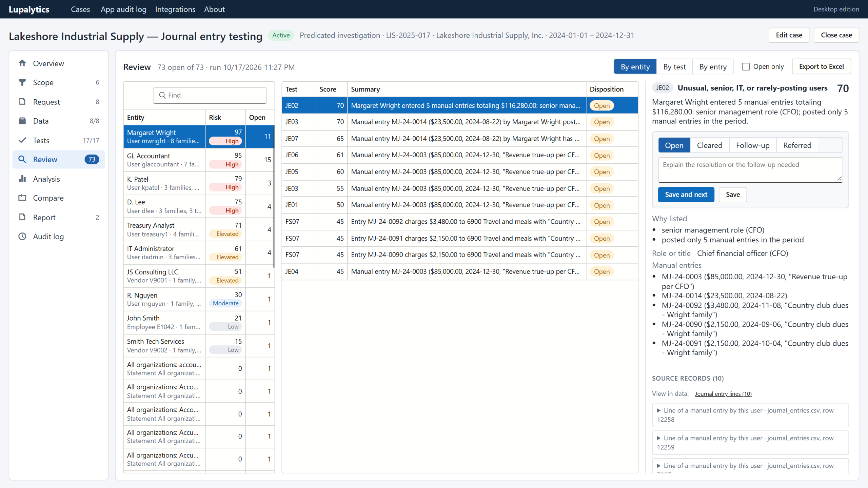Click the resolution explanation text area
Viewport: 868px width, 488px height.
750,170
